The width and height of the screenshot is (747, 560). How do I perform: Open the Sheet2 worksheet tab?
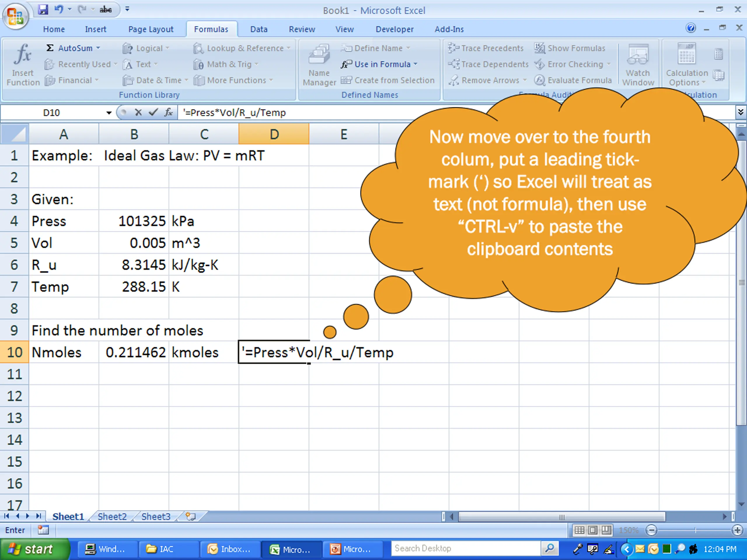point(112,517)
